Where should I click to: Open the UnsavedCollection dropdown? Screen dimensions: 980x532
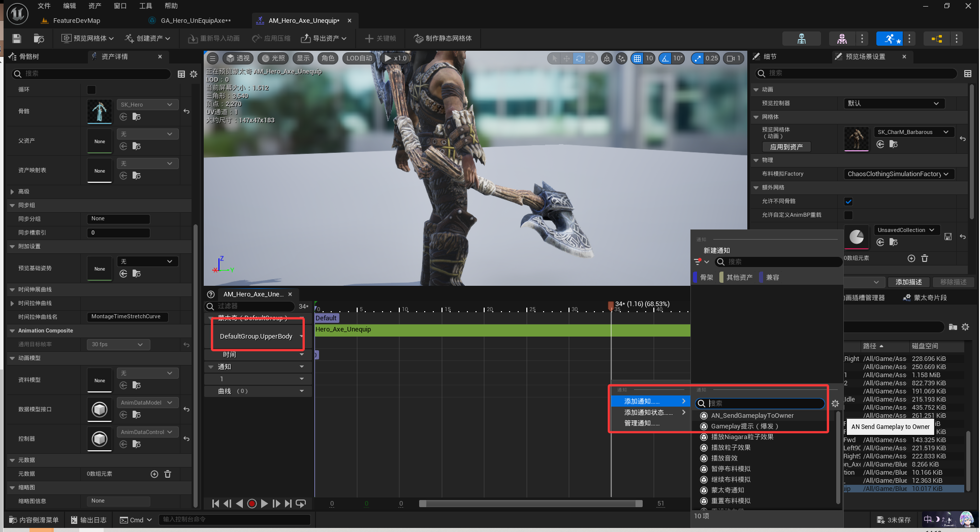pos(906,230)
